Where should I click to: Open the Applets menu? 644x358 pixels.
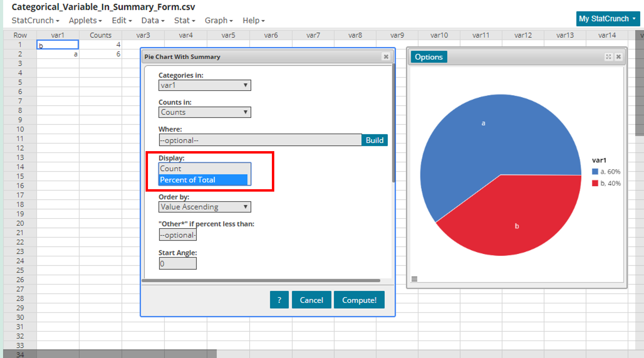pos(85,20)
